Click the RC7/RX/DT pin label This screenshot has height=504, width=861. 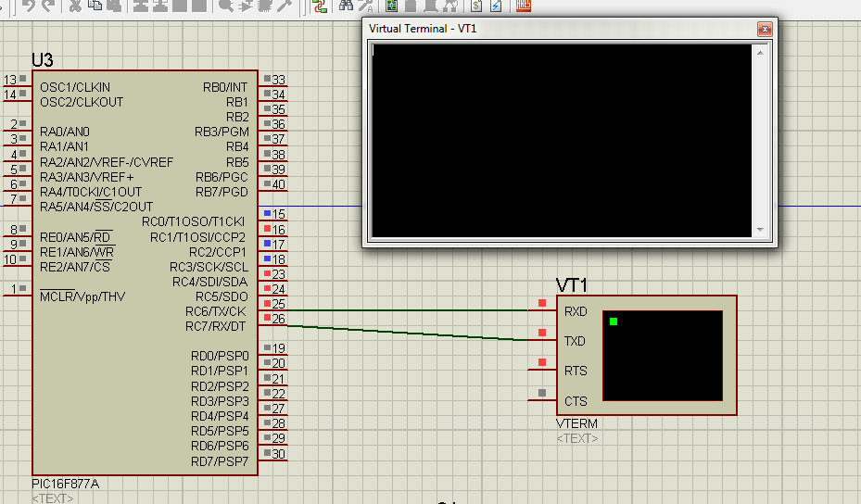pyautogui.click(x=215, y=326)
